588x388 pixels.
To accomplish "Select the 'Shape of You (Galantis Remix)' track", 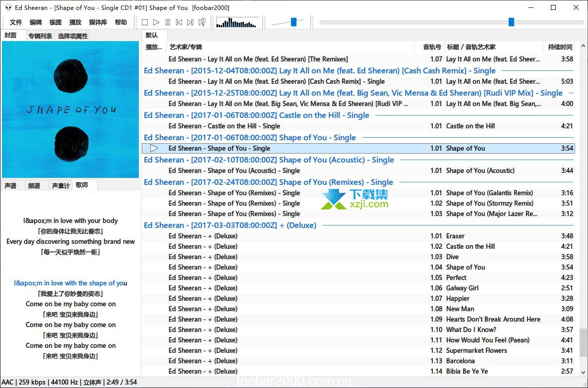I will coord(358,193).
